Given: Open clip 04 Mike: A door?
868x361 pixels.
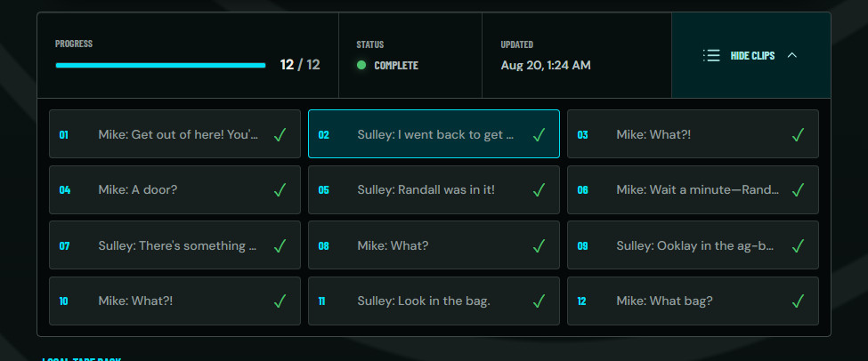Looking at the screenshot, I should [174, 189].
